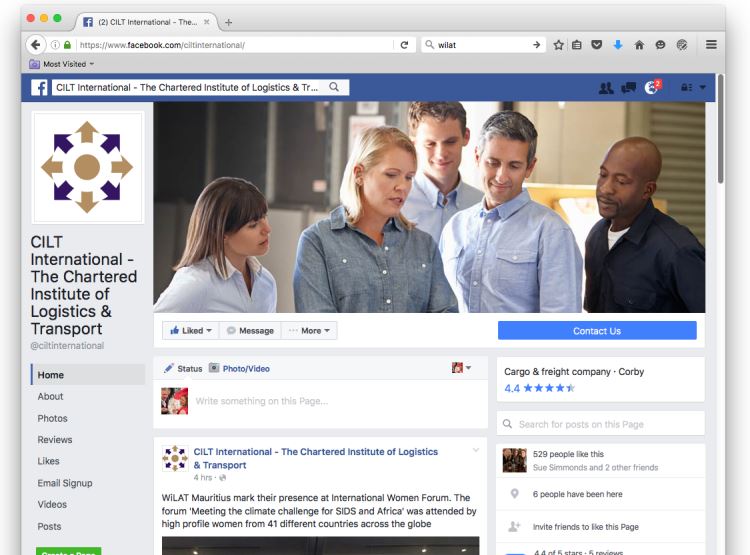This screenshot has height=555, width=750.
Task: Open the CILT International post author link
Action: 316,458
